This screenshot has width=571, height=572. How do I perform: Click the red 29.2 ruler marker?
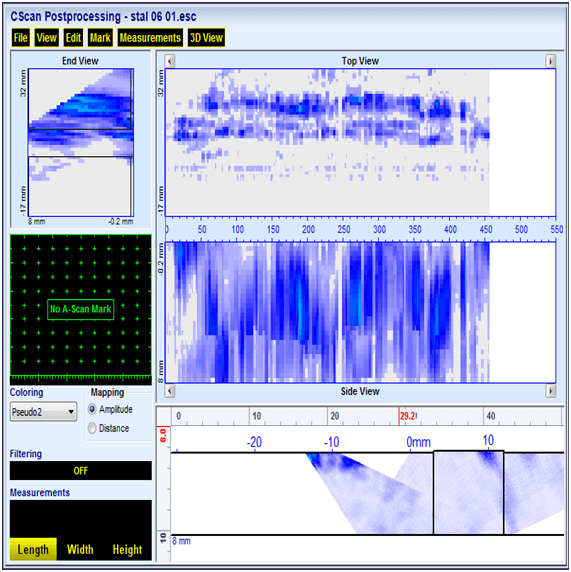coord(408,416)
